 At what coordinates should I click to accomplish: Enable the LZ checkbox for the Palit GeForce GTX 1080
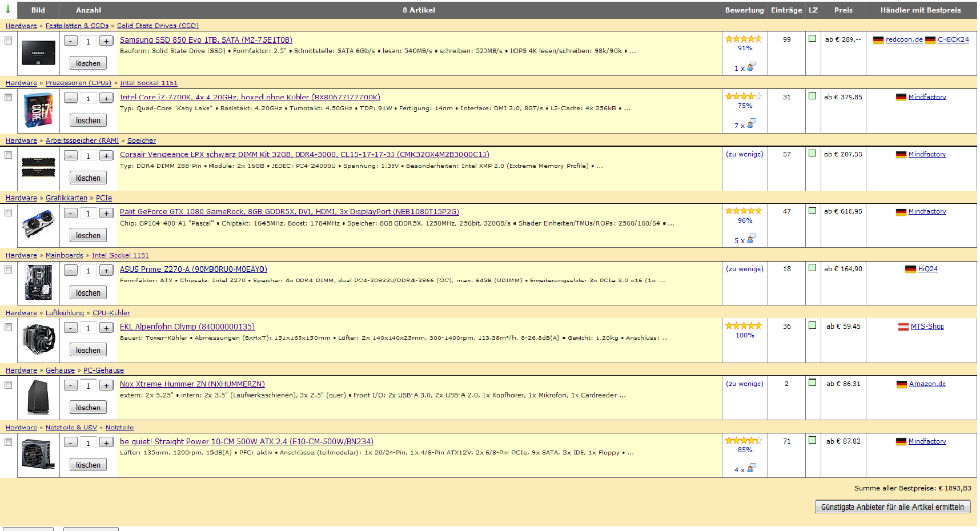[812, 211]
